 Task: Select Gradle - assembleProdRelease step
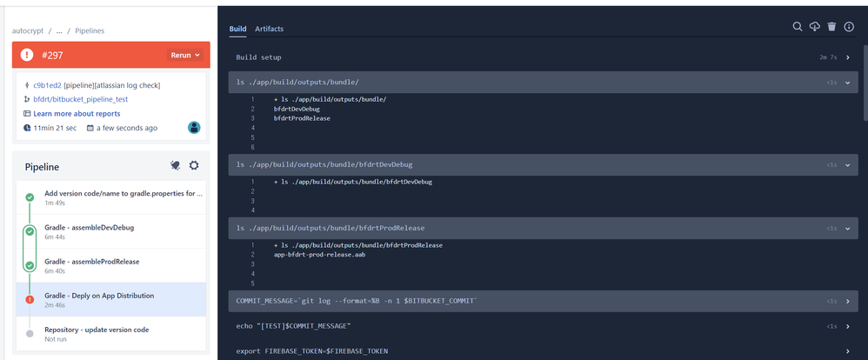(x=111, y=266)
